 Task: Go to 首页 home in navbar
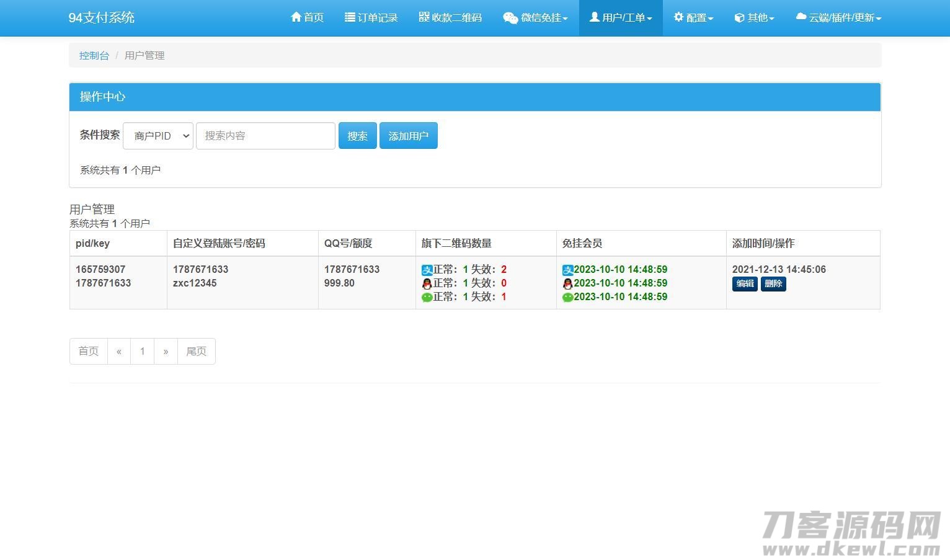(x=307, y=18)
